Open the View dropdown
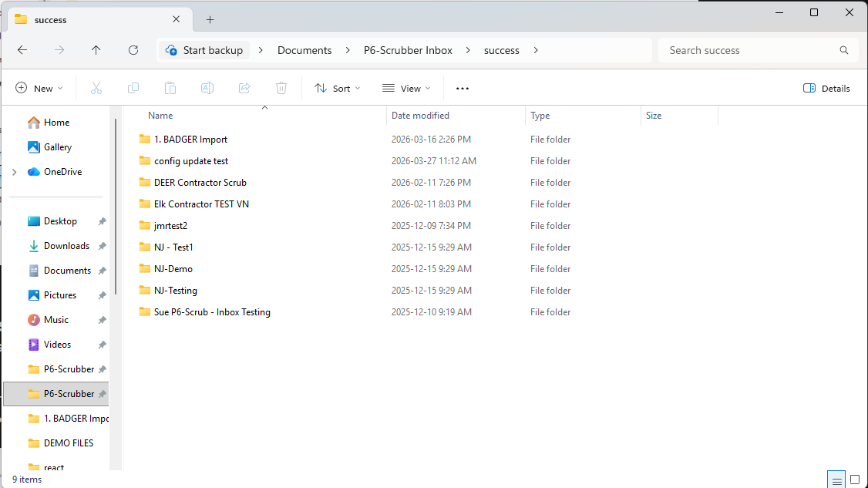This screenshot has height=488, width=868. coord(406,88)
